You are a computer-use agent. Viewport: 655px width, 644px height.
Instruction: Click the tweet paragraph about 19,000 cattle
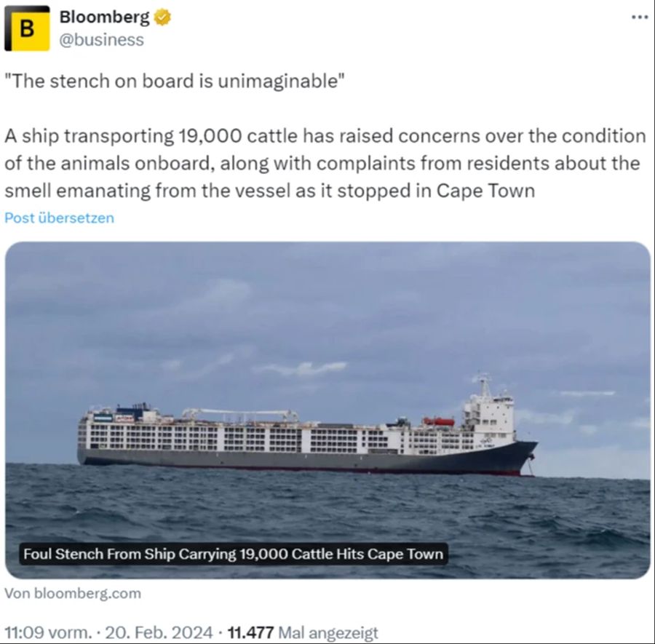tap(325, 163)
